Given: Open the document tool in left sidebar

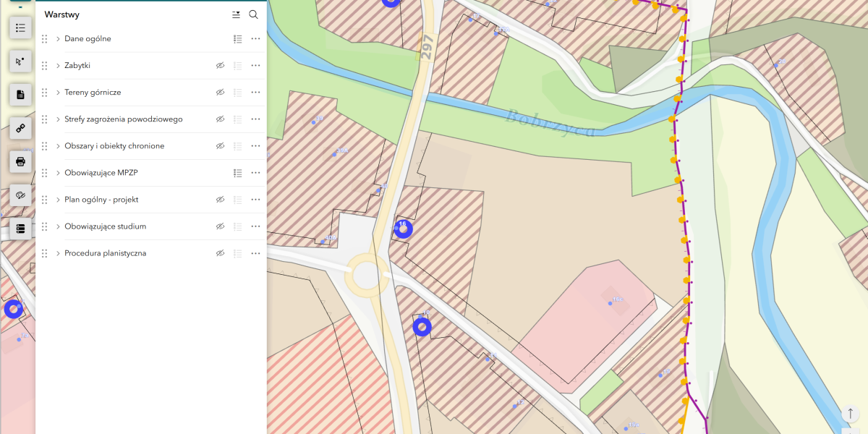Looking at the screenshot, I should [x=20, y=95].
